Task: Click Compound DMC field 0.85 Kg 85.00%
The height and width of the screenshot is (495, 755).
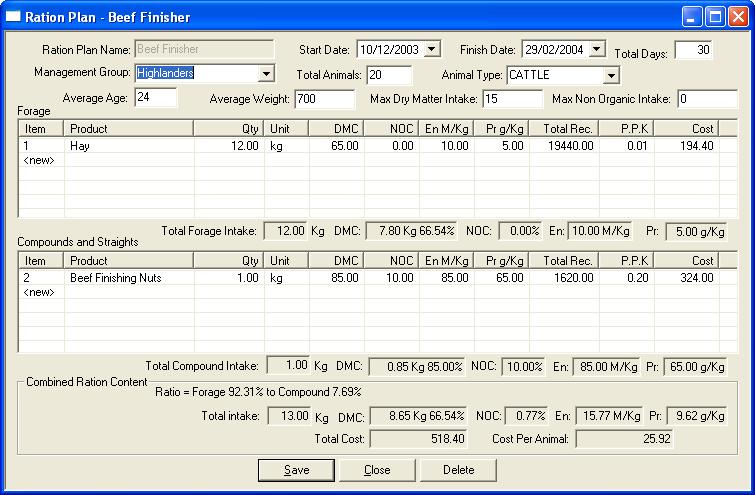Action: coord(417,367)
